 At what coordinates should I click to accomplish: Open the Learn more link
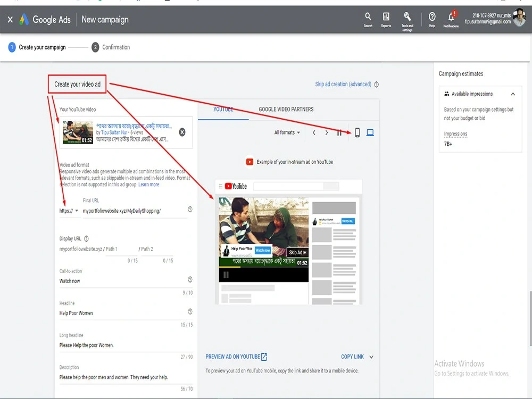(148, 184)
